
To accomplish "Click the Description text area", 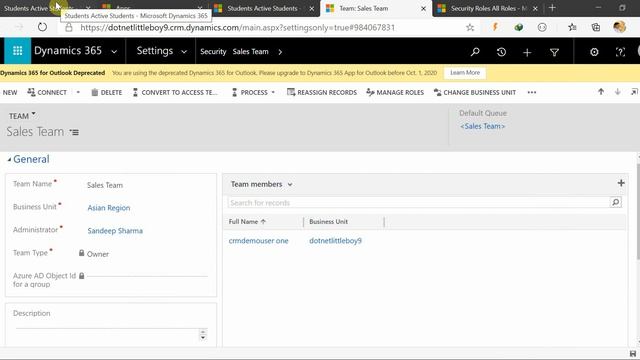I will click(x=107, y=334).
